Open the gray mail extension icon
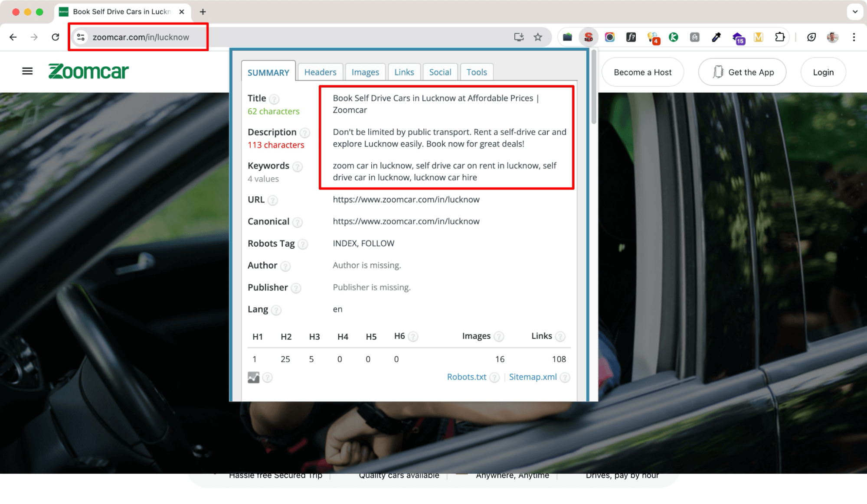Image resolution: width=867 pixels, height=504 pixels. point(695,37)
